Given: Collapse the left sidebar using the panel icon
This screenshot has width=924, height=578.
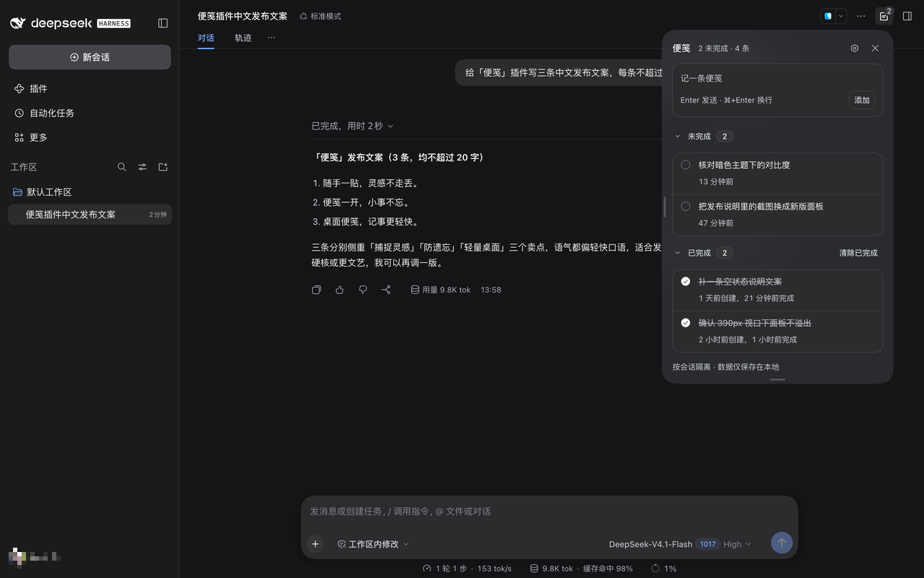Looking at the screenshot, I should 163,23.
